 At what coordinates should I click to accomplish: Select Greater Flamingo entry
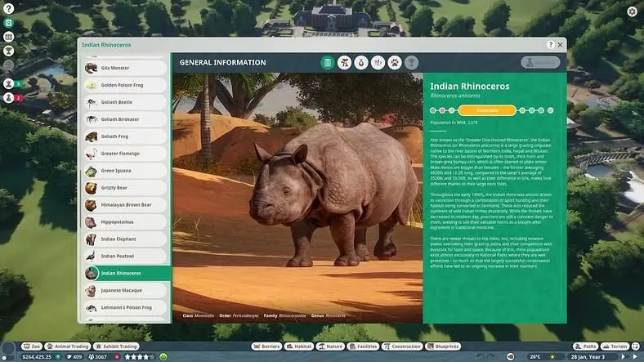tap(125, 154)
